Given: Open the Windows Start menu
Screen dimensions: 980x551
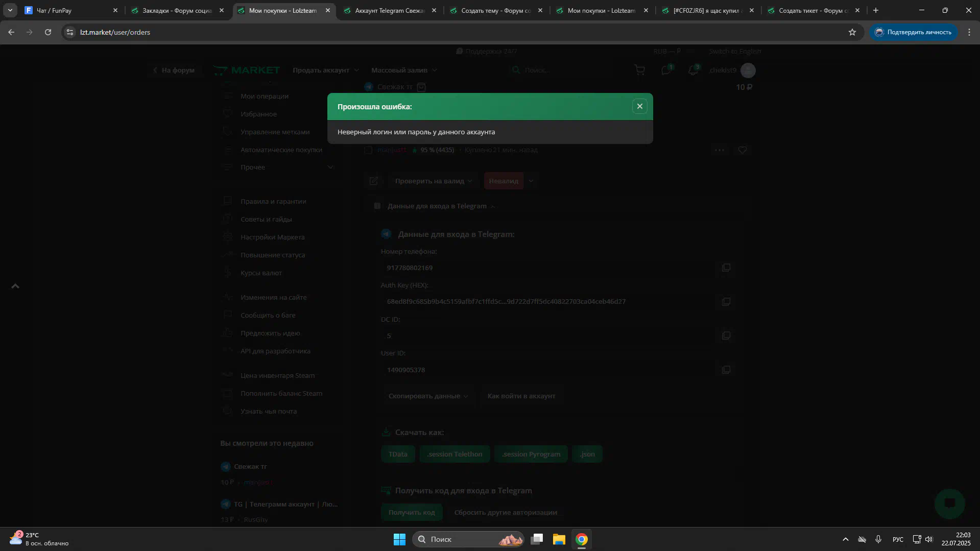Looking at the screenshot, I should point(399,539).
